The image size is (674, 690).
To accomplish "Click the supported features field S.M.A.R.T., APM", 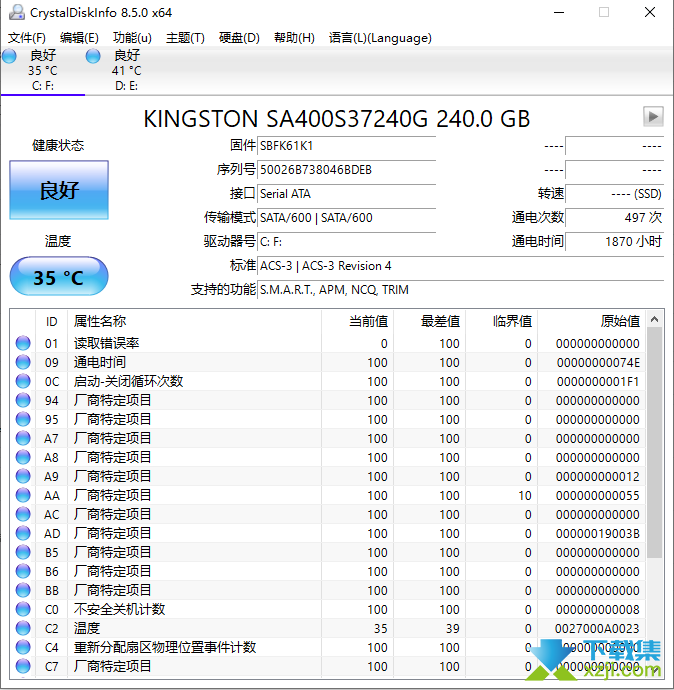I will pyautogui.click(x=460, y=290).
